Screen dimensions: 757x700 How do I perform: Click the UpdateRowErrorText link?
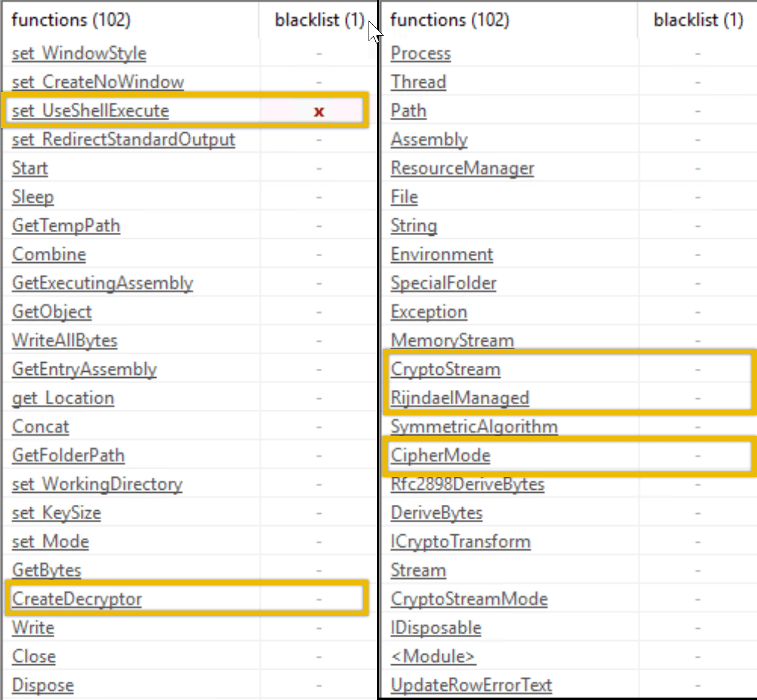click(x=471, y=685)
